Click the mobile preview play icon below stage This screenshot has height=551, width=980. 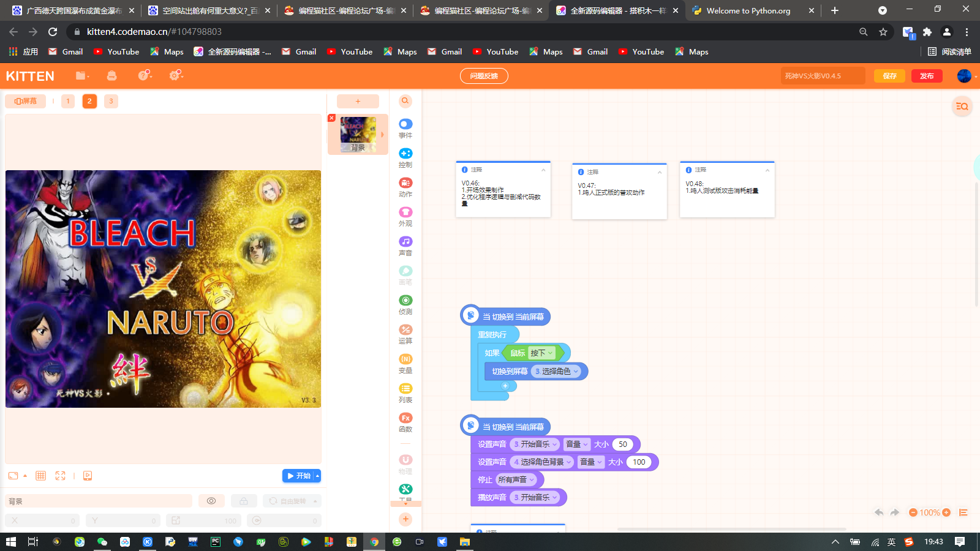(x=88, y=476)
